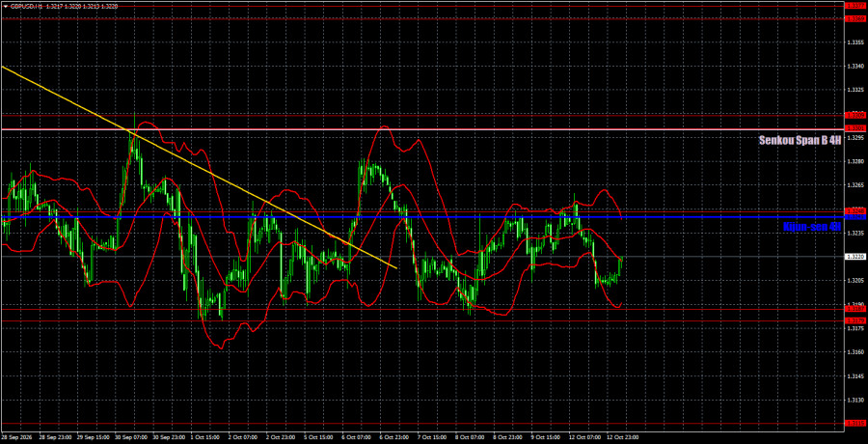Screen dimensions: 868x444
Task: Click the 6 Oct 07:00 time label
Action: 357,437
